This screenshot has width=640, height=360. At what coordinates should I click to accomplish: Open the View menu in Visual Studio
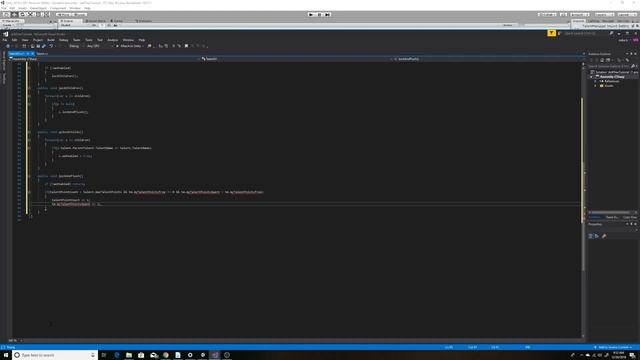(25, 40)
